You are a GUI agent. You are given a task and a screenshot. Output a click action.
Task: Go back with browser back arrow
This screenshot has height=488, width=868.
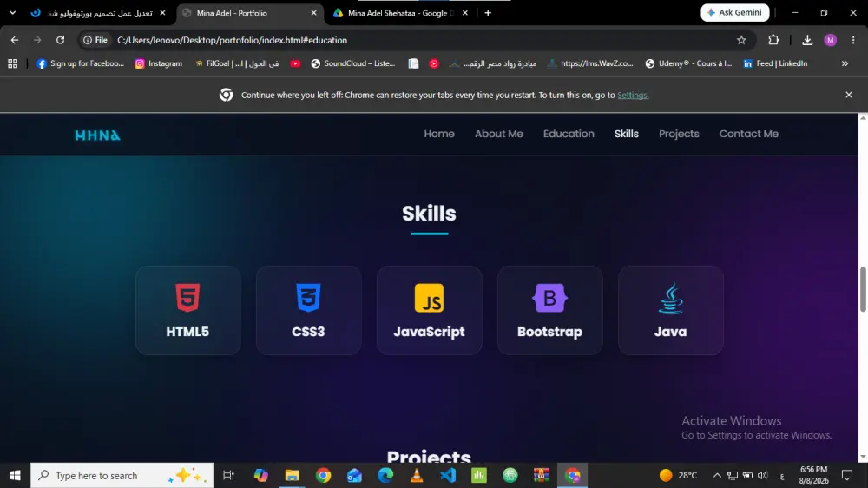pos(15,40)
